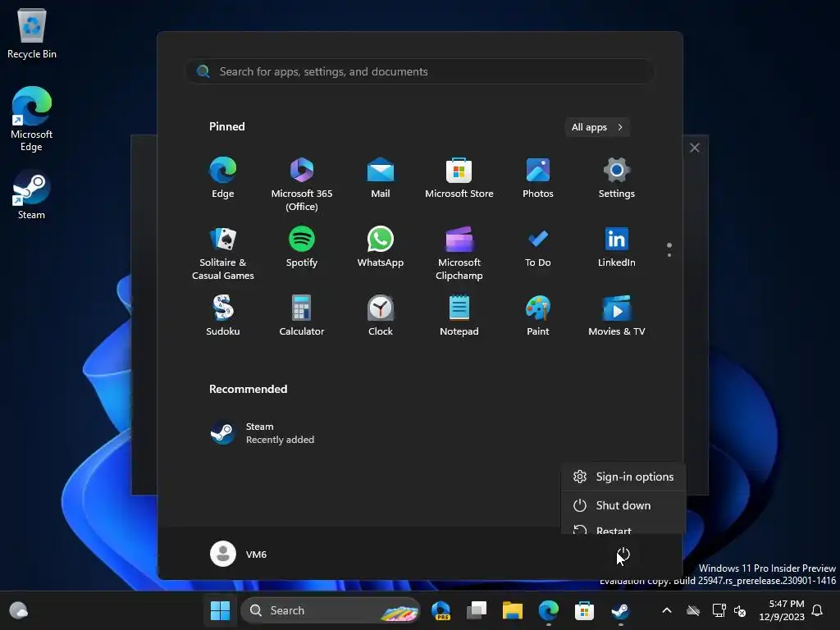Switch to Steam on the taskbar
Viewport: 840px width, 630px height.
[620, 610]
